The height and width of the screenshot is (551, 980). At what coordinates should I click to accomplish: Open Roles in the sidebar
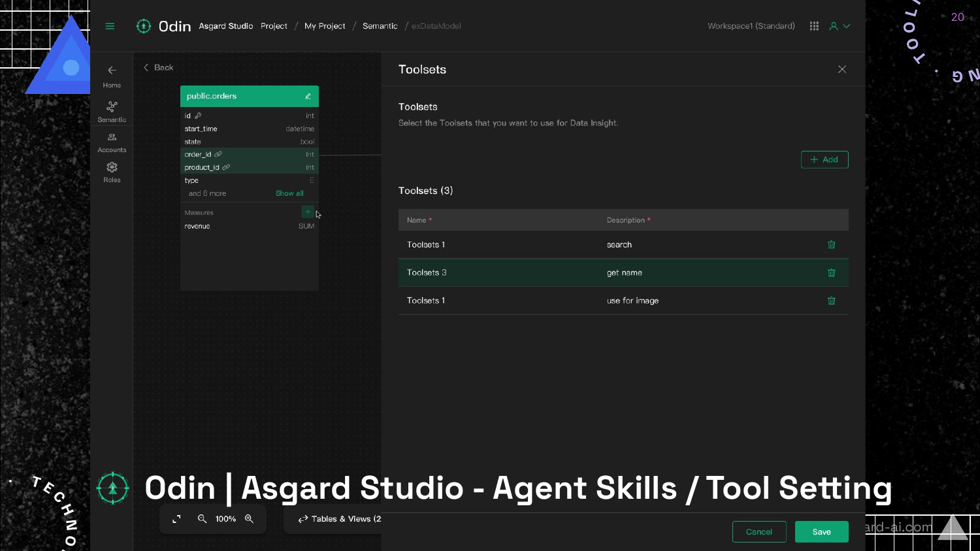click(112, 172)
